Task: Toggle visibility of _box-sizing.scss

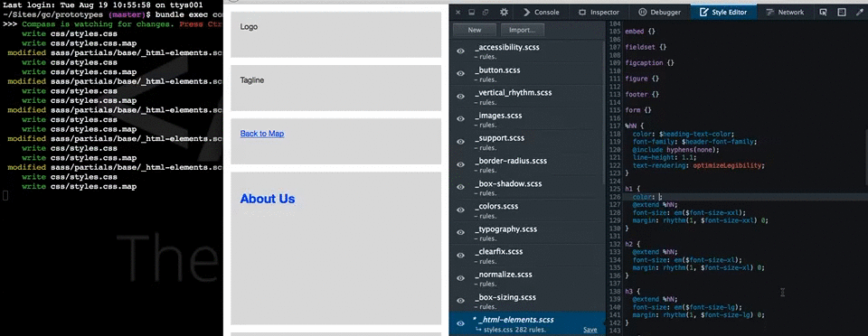Action: (460, 300)
